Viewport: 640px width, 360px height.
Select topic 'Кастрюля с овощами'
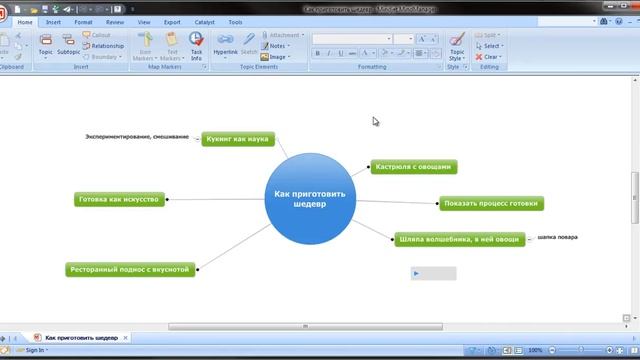click(x=413, y=167)
